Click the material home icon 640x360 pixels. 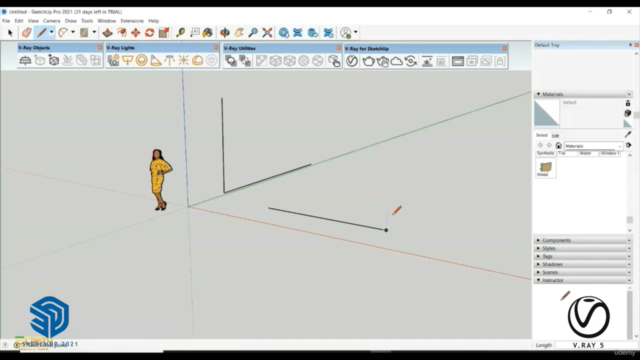click(558, 145)
